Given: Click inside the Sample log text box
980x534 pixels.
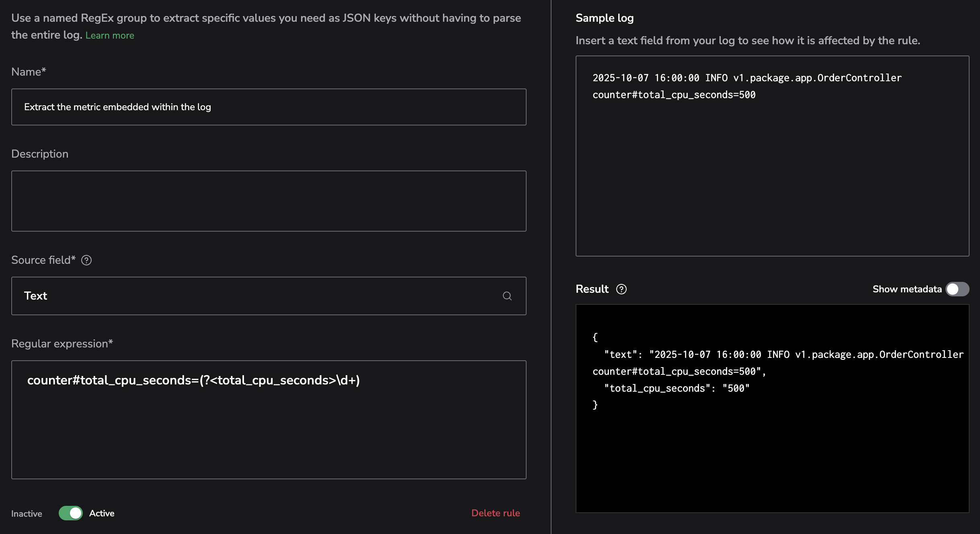Looking at the screenshot, I should click(x=772, y=169).
